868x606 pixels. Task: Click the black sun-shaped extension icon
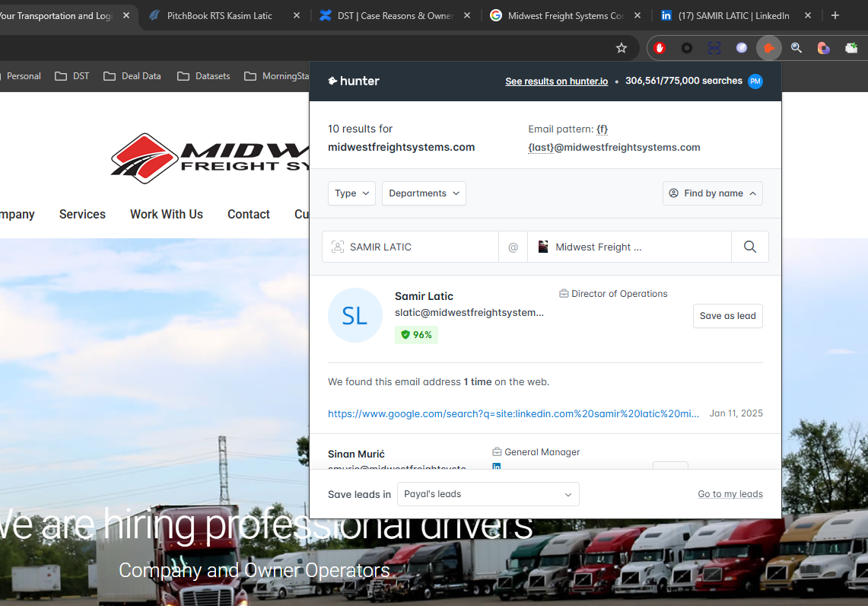[687, 48]
